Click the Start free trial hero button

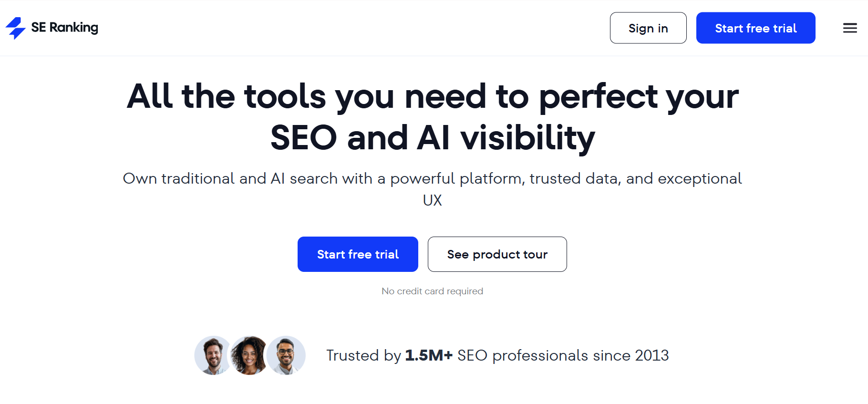pos(358,254)
